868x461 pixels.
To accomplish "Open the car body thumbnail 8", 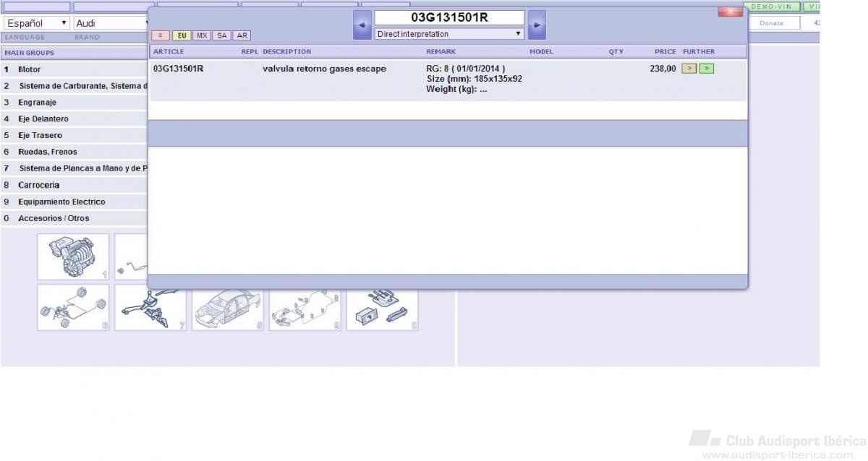I will [x=228, y=307].
